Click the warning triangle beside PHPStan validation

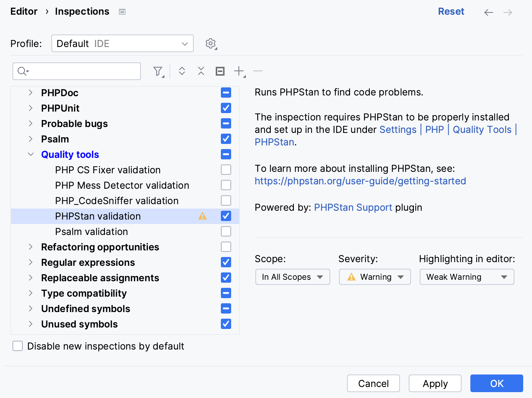click(202, 216)
